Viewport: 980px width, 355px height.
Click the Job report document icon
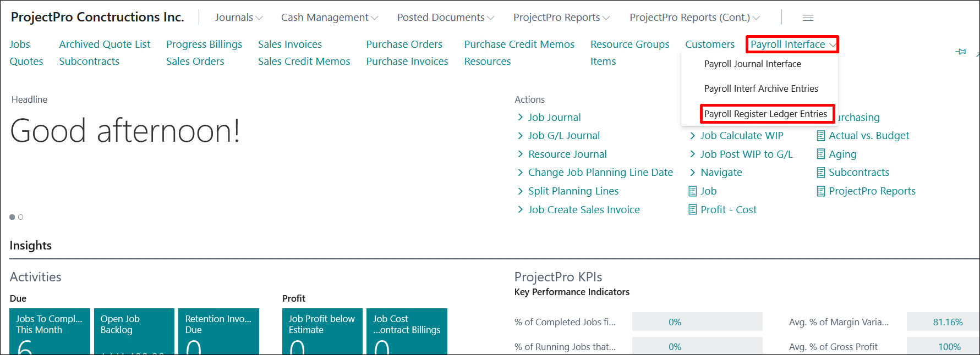[693, 191]
